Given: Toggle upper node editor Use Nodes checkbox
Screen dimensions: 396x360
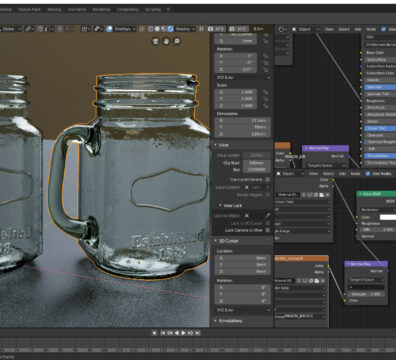Looking at the screenshot, I should (383, 29).
